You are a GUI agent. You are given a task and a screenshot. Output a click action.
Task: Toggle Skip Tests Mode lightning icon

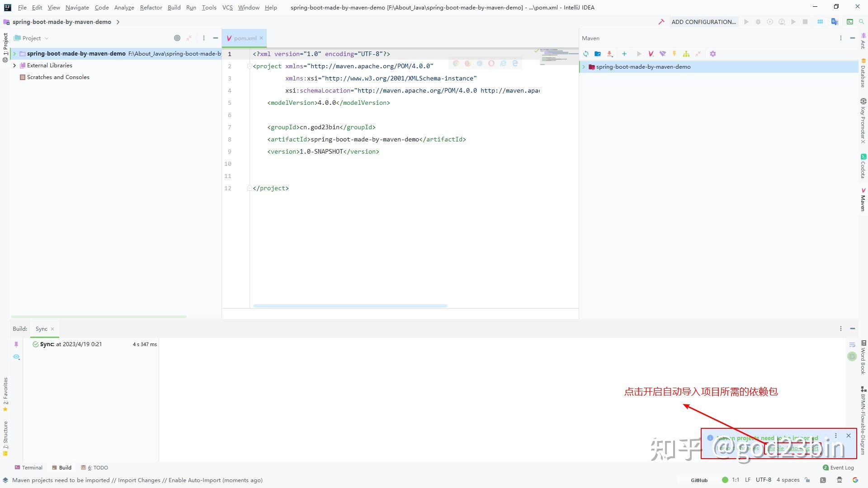[x=675, y=54]
